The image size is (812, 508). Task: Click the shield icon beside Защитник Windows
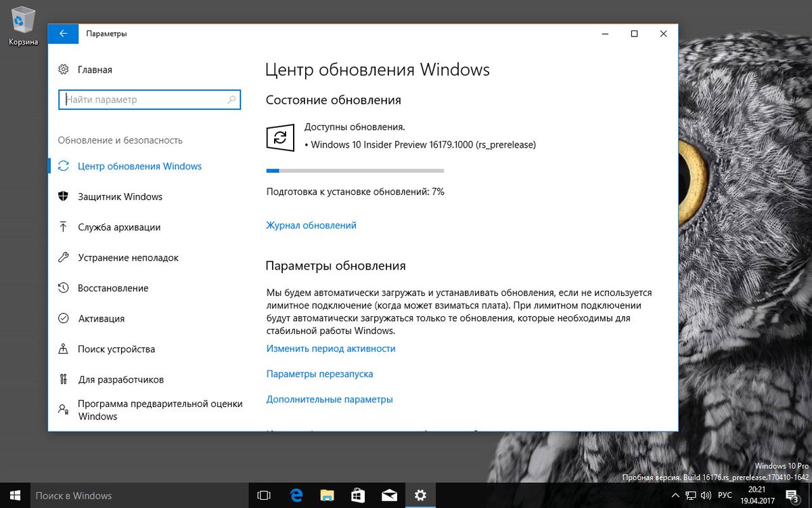(x=64, y=196)
